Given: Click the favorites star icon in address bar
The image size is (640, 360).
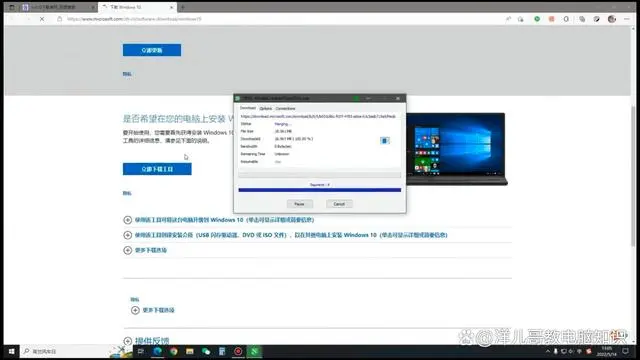Looking at the screenshot, I should (520, 19).
